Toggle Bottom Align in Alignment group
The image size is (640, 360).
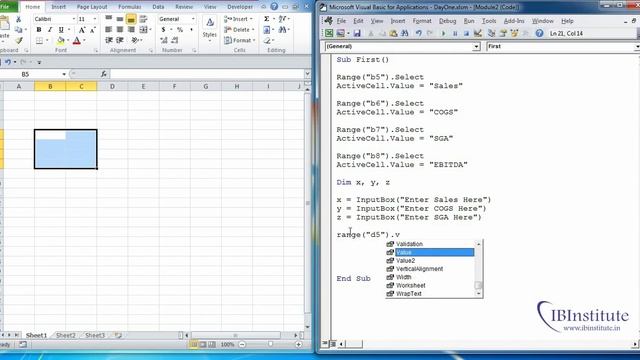pos(131,19)
